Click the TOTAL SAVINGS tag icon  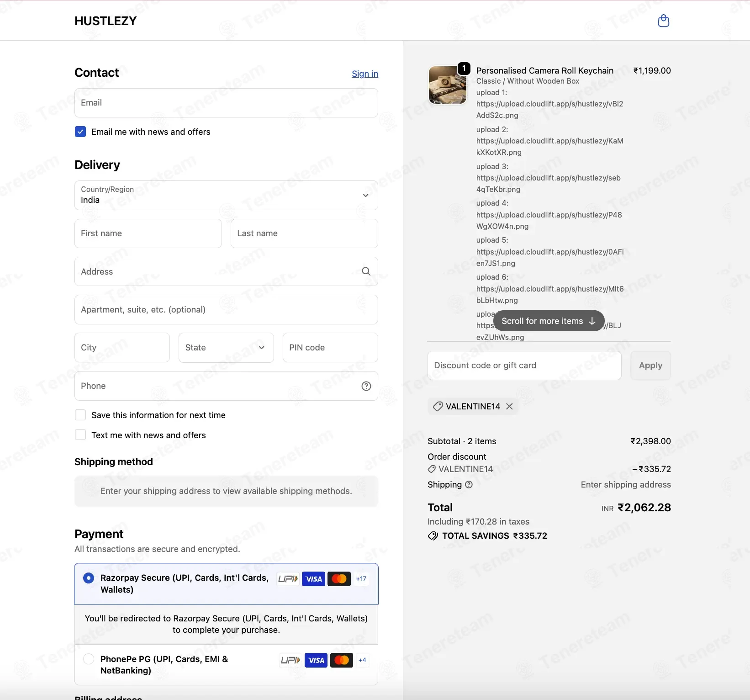pyautogui.click(x=433, y=536)
